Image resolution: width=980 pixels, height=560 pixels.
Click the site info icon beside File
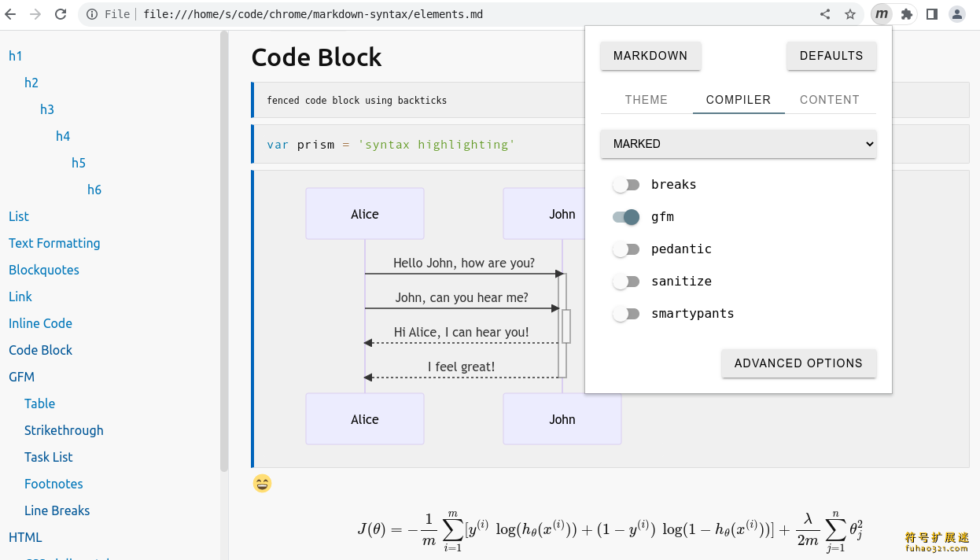tap(92, 14)
